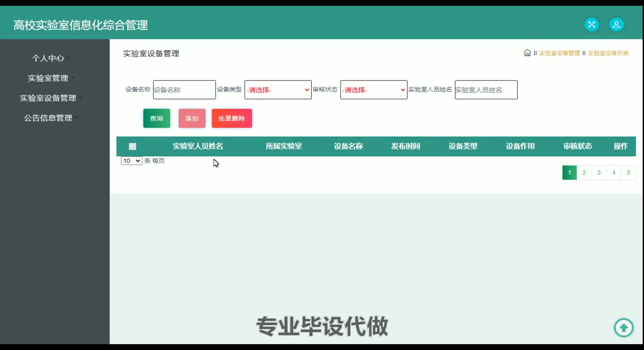Screen dimensions: 644x350
Task: Click the 发布时间 column header
Action: (x=406, y=146)
